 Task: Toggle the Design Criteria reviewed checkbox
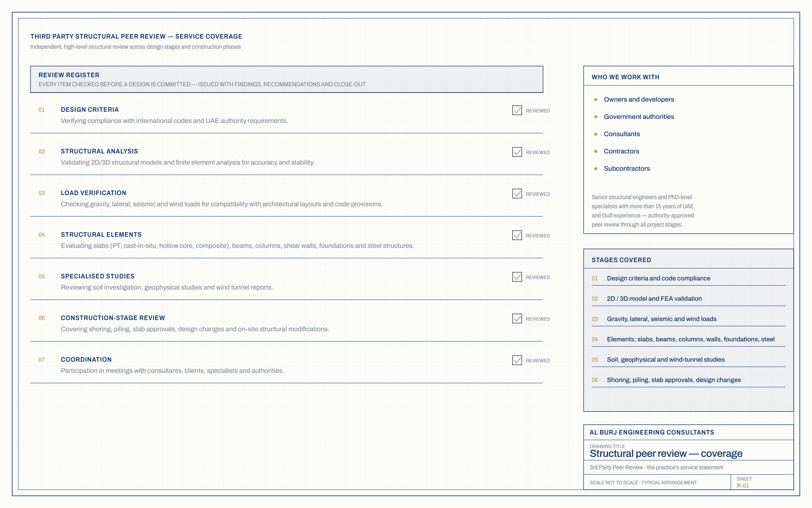[517, 110]
